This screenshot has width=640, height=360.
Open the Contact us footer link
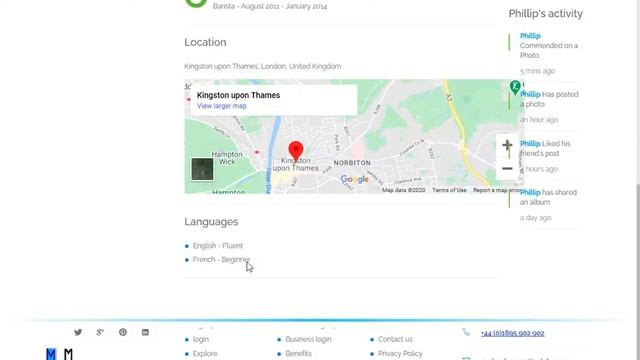coord(395,339)
